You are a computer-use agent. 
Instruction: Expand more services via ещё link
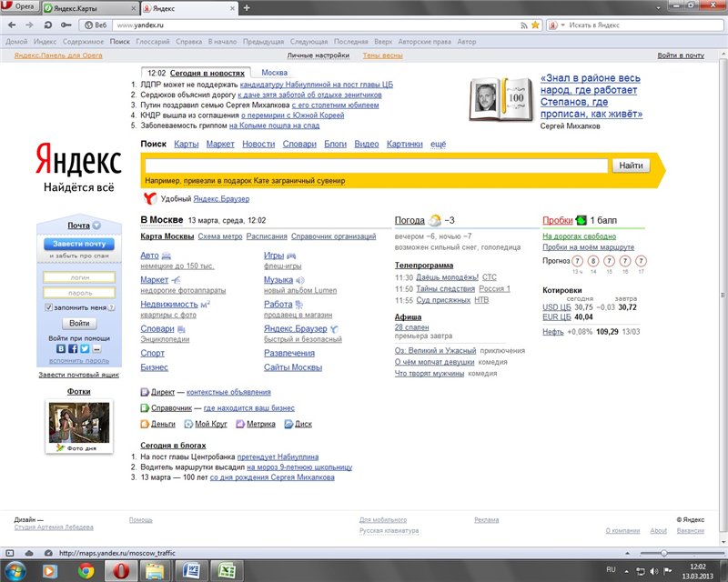[x=438, y=144]
